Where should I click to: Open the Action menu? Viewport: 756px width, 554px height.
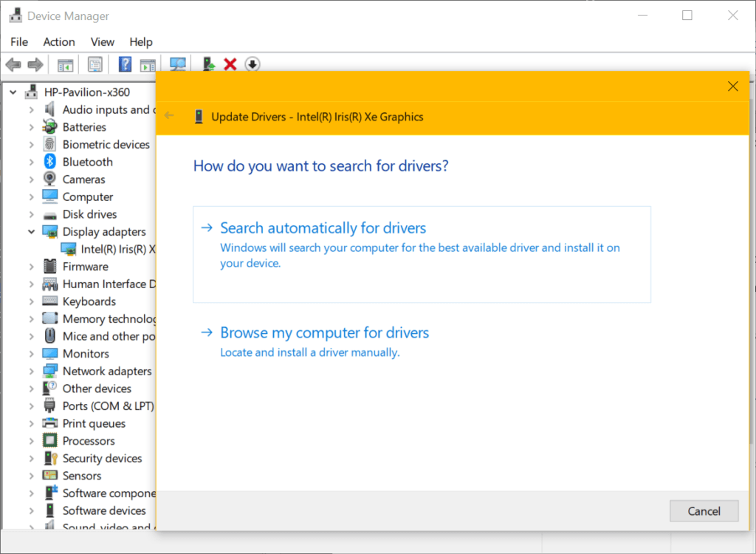click(59, 42)
